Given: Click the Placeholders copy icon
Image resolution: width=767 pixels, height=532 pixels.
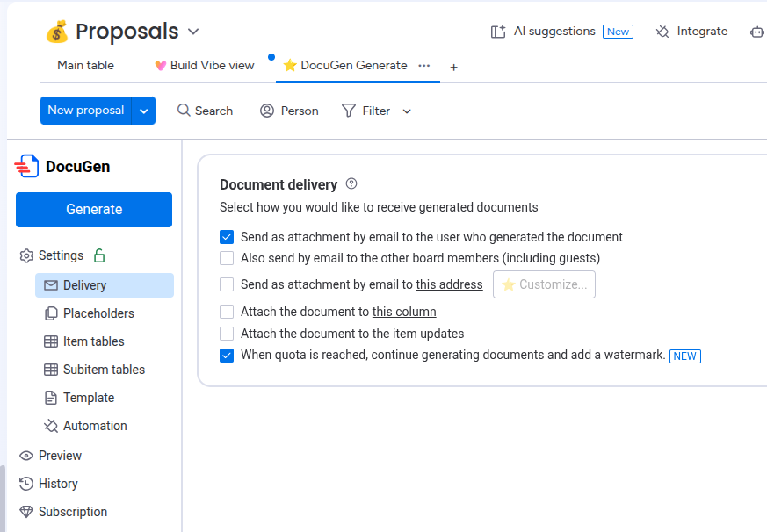Looking at the screenshot, I should point(51,313).
